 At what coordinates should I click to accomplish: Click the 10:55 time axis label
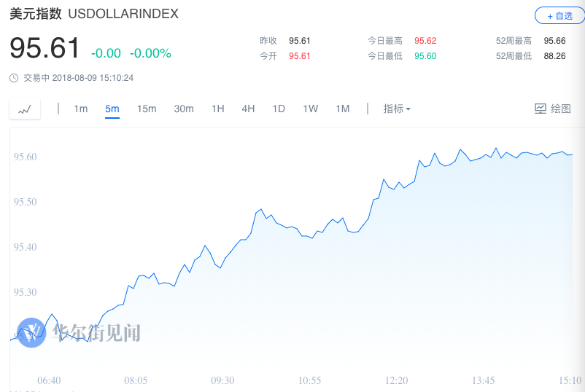tap(310, 380)
